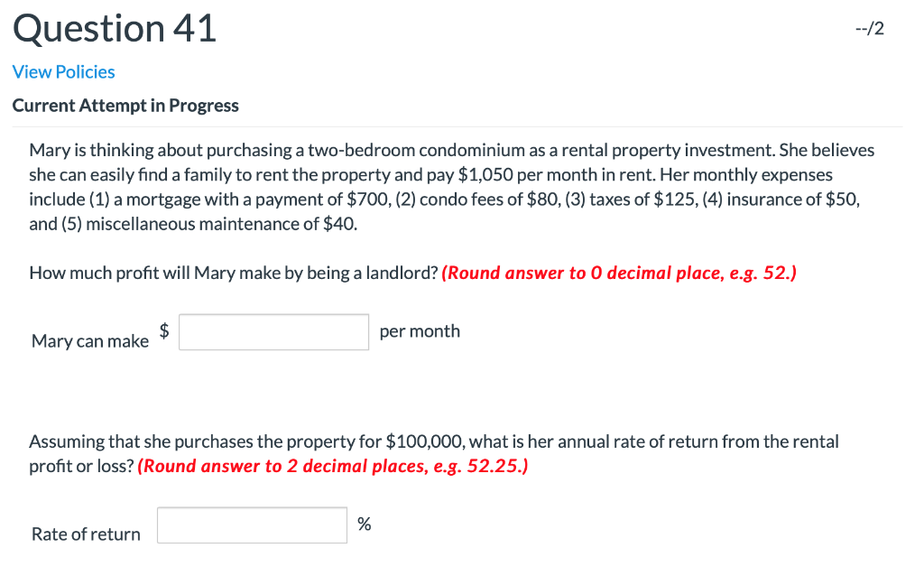The width and height of the screenshot is (924, 585).
Task: Click the per month text label
Action: click(419, 331)
